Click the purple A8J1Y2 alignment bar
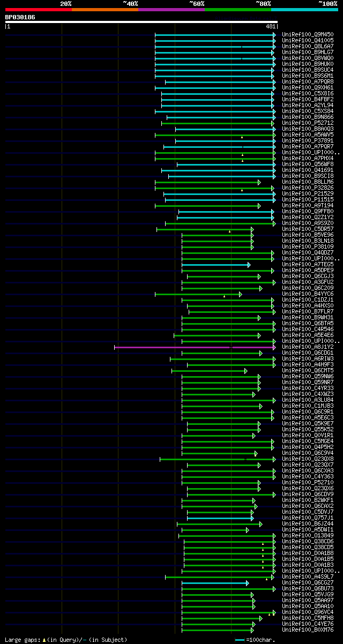Screen dimensions: 343x644 pos(195,347)
